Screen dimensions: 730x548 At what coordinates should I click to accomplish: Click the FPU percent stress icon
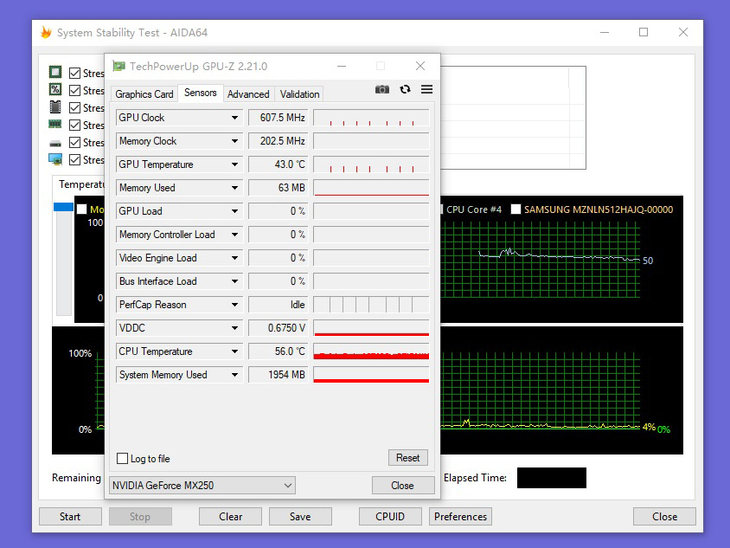tap(55, 89)
